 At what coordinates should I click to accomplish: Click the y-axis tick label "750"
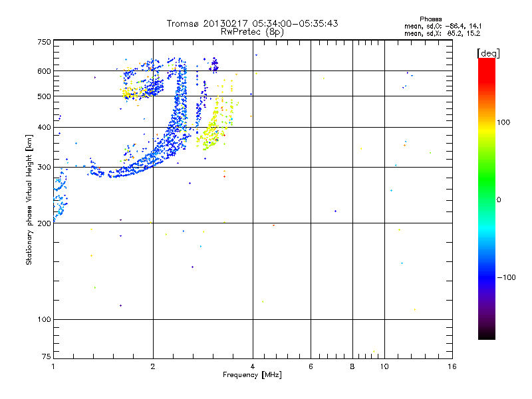45,42
